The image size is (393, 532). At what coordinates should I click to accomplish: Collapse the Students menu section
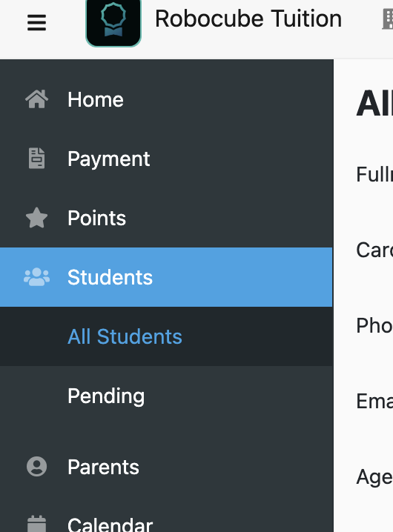click(166, 277)
